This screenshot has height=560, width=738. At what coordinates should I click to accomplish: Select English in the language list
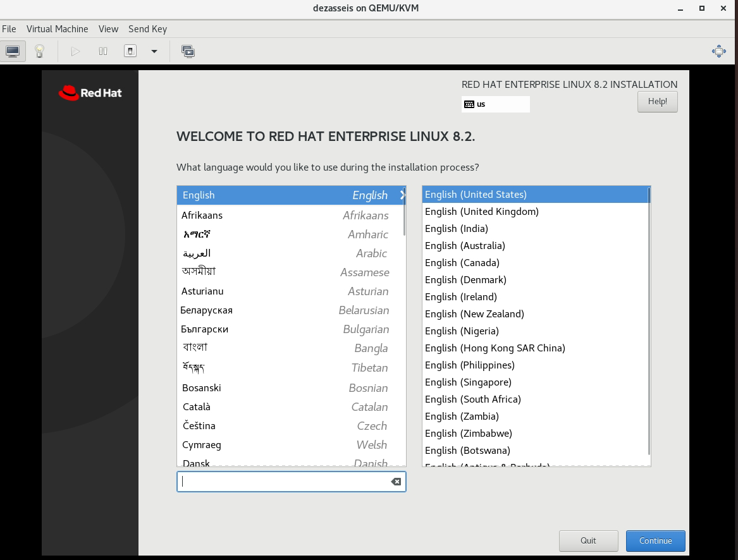292,195
